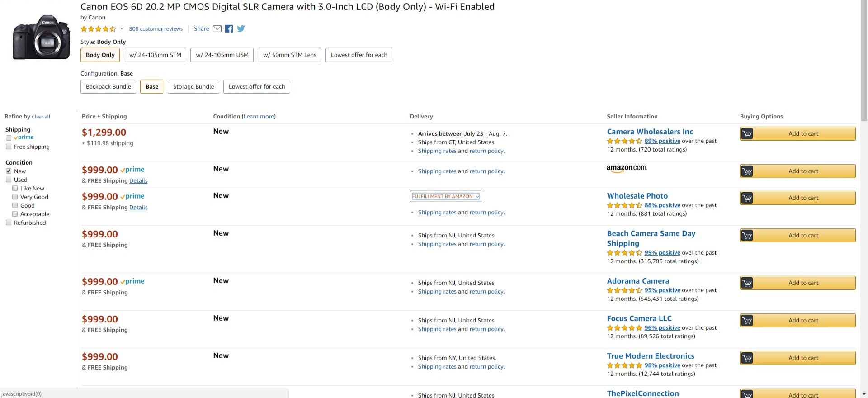View Adorama Camera star rating
This screenshot has width=868, height=398.
(x=624, y=290)
